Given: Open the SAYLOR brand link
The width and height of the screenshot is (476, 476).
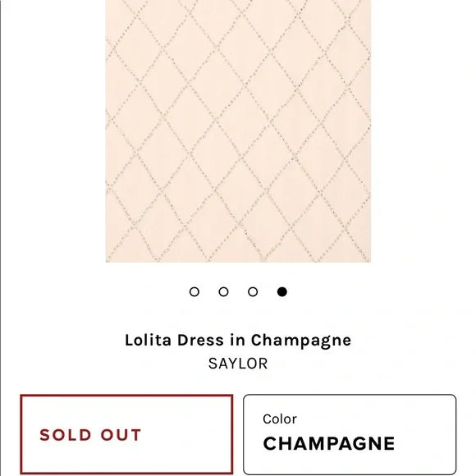Looking at the screenshot, I should coord(238,364).
